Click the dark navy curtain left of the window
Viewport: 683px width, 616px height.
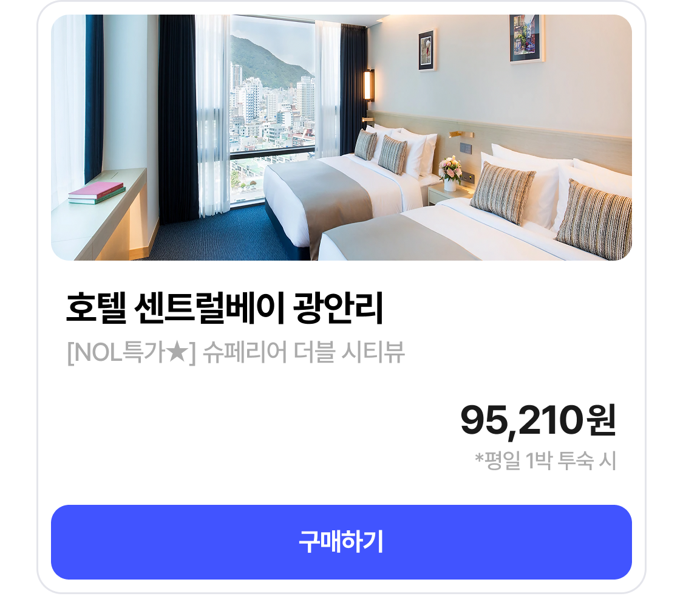pos(178,118)
